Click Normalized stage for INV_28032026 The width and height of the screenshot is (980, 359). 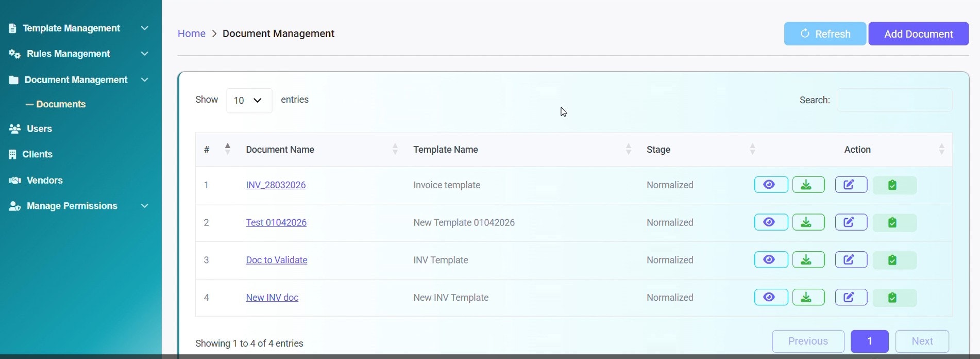(670, 185)
